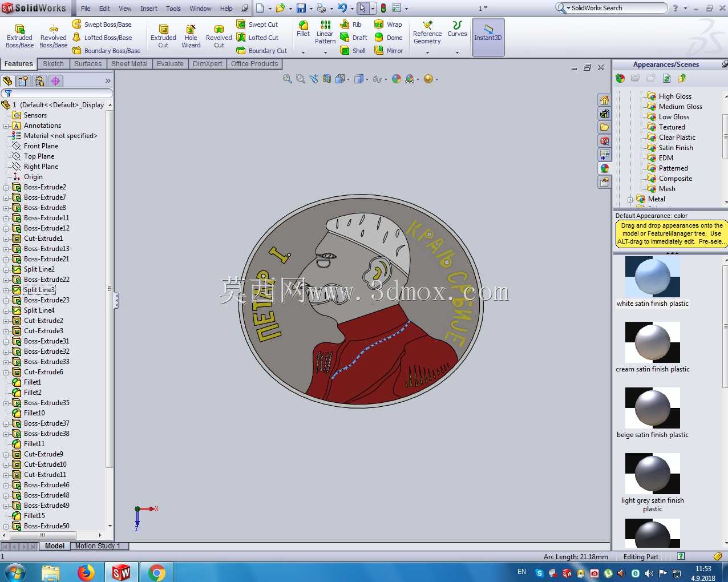Select the Boundary Boss/Base tool
This screenshot has height=582, width=728.
pyautogui.click(x=106, y=51)
